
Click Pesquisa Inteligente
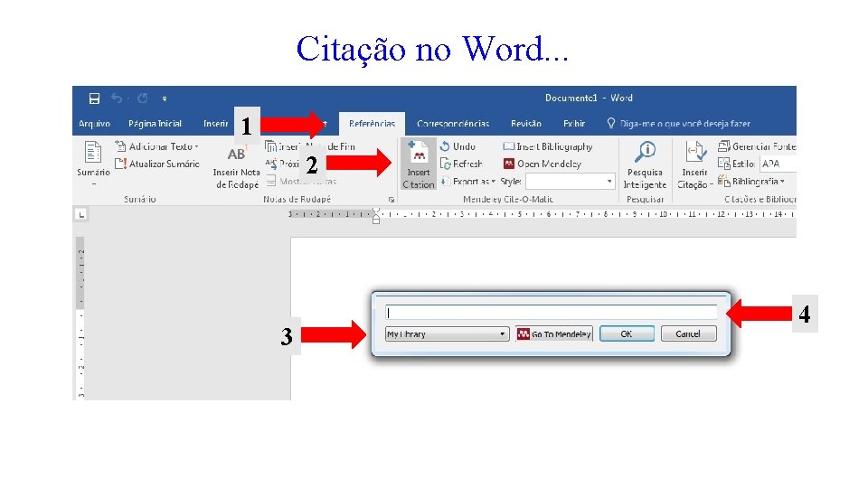[x=645, y=164]
